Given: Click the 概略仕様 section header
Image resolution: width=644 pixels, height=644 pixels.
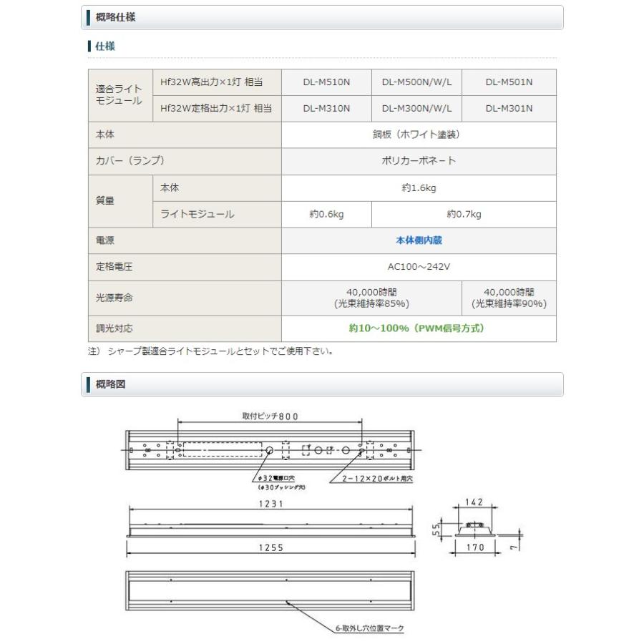Looking at the screenshot, I should click(322, 17).
